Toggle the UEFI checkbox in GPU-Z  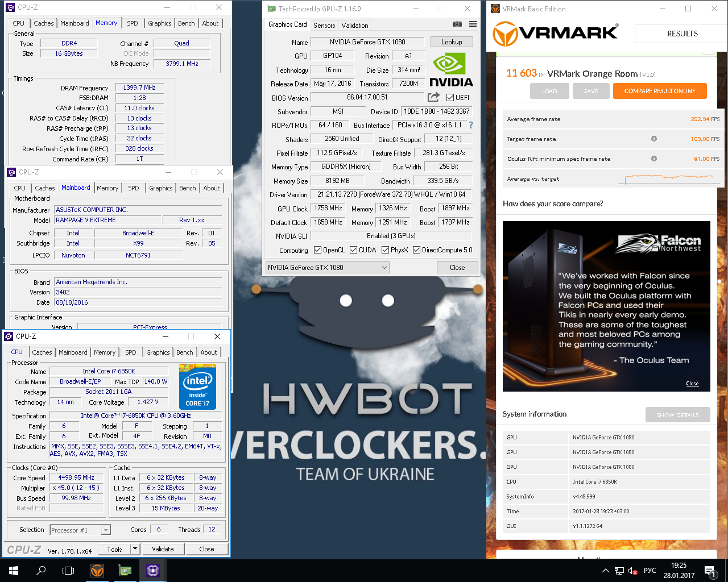450,98
